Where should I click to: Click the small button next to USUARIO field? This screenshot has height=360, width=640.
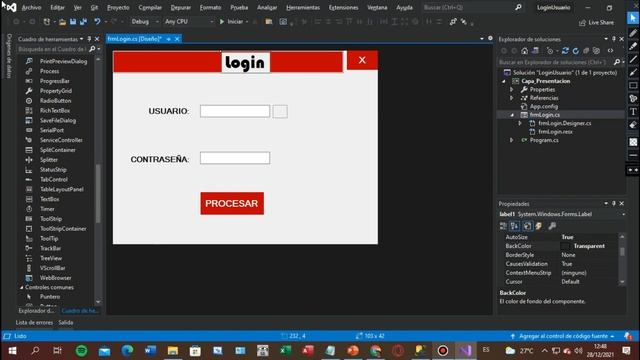point(280,111)
